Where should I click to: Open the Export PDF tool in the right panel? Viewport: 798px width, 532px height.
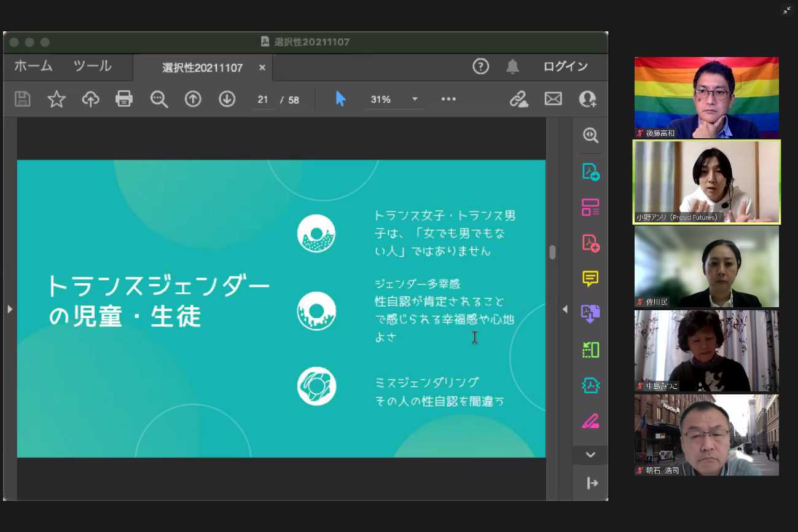coord(590,171)
